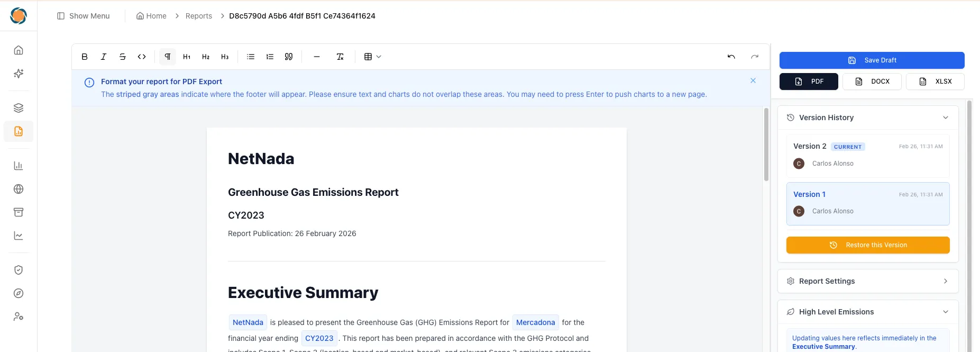Open the line chart sidebar icon
Screen dimensions: 980x352
pos(19,236)
